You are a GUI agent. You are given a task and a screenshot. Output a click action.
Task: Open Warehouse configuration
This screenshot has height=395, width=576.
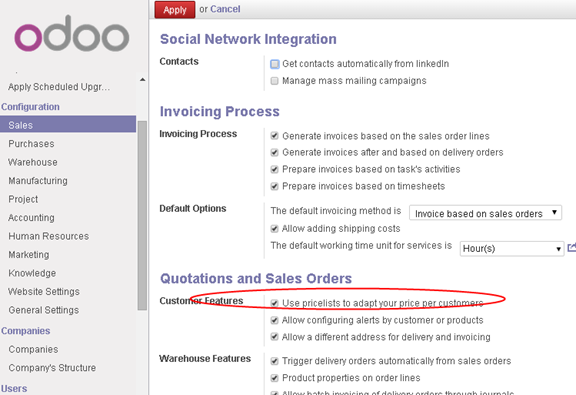click(x=33, y=162)
